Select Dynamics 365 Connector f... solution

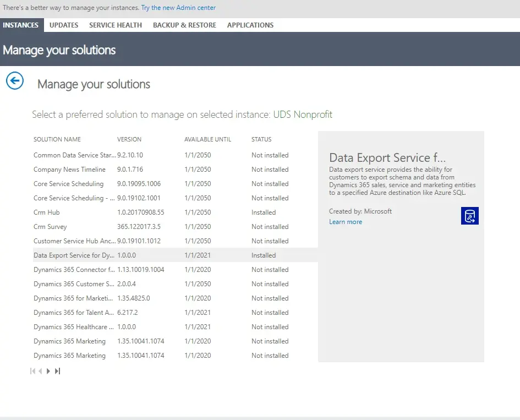coord(176,269)
